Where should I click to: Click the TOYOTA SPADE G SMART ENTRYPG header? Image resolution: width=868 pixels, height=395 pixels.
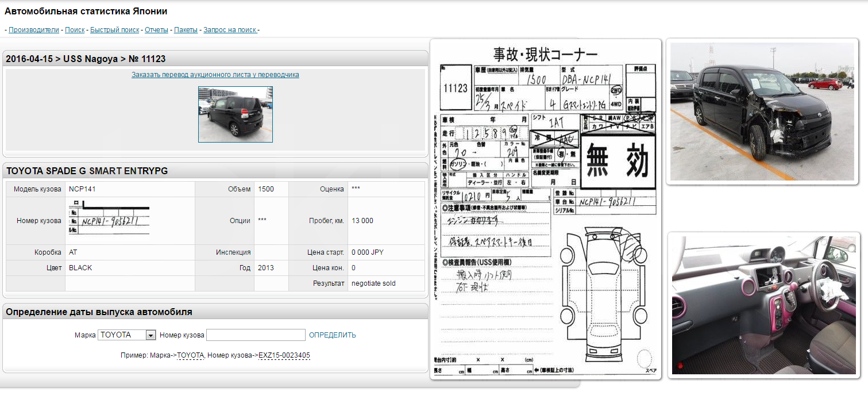tap(87, 171)
